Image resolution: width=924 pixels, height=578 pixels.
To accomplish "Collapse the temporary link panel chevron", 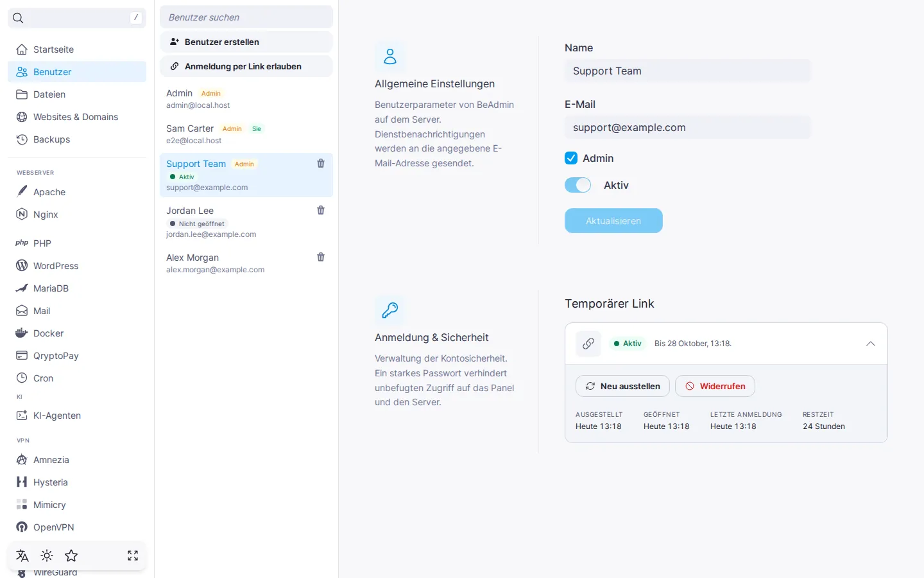I will [871, 344].
